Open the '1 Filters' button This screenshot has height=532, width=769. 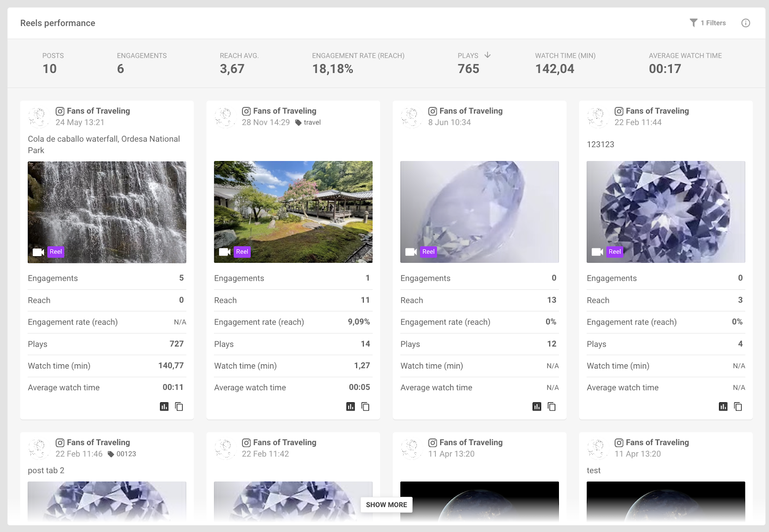(707, 23)
